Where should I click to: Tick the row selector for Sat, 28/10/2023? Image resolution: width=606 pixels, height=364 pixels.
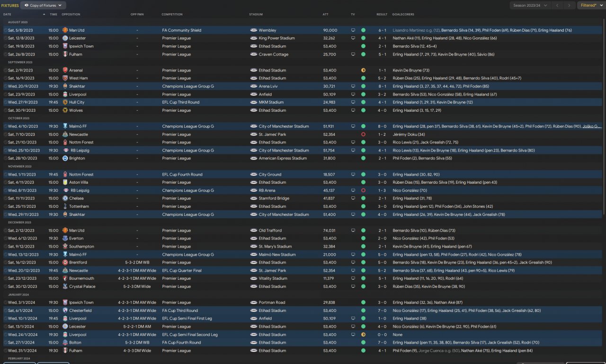(5, 159)
